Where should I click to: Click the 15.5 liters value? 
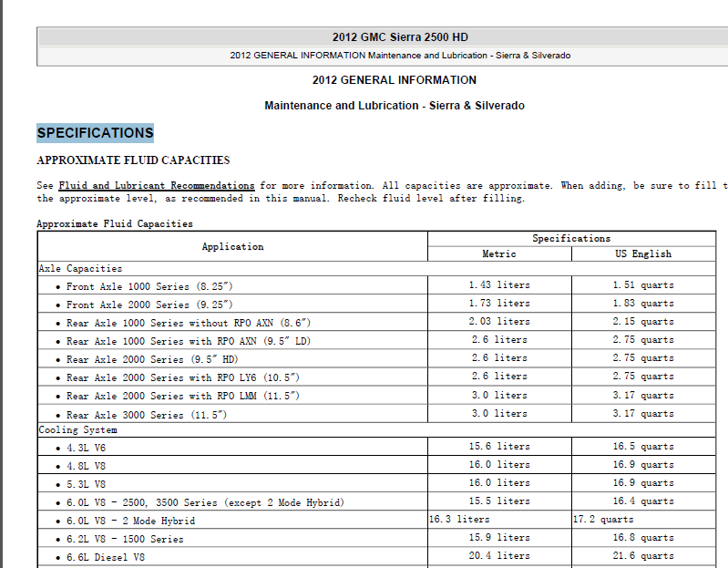[x=499, y=501]
